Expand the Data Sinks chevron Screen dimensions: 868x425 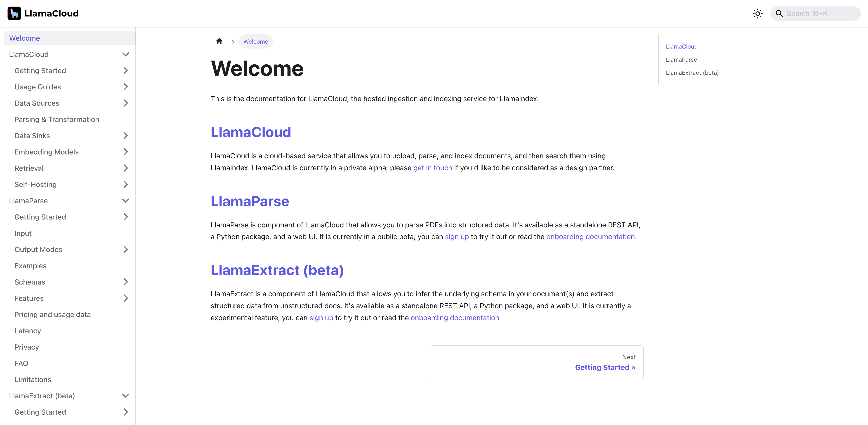[x=126, y=136]
